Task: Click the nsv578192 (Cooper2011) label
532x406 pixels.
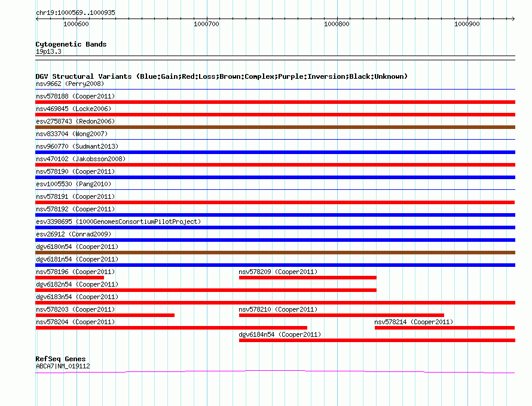Action: pyautogui.click(x=75, y=209)
